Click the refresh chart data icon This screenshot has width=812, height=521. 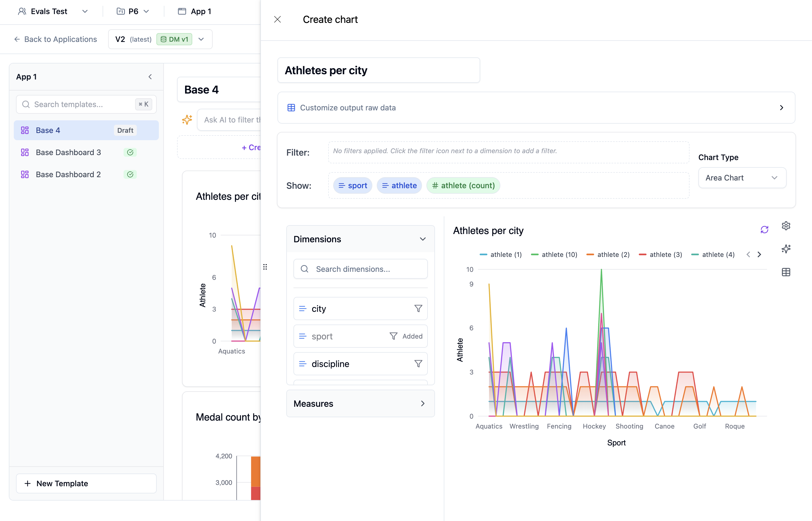765,229
